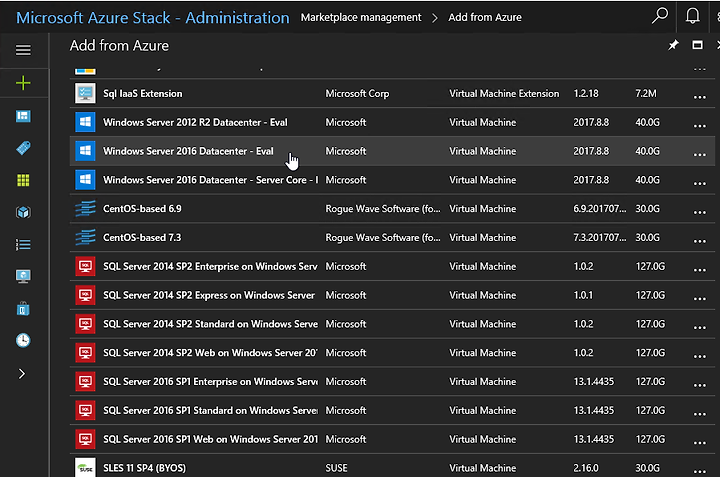The height and width of the screenshot is (477, 720).
Task: Open Microsoft Azure Stack - Administration home
Action: pyautogui.click(x=153, y=17)
